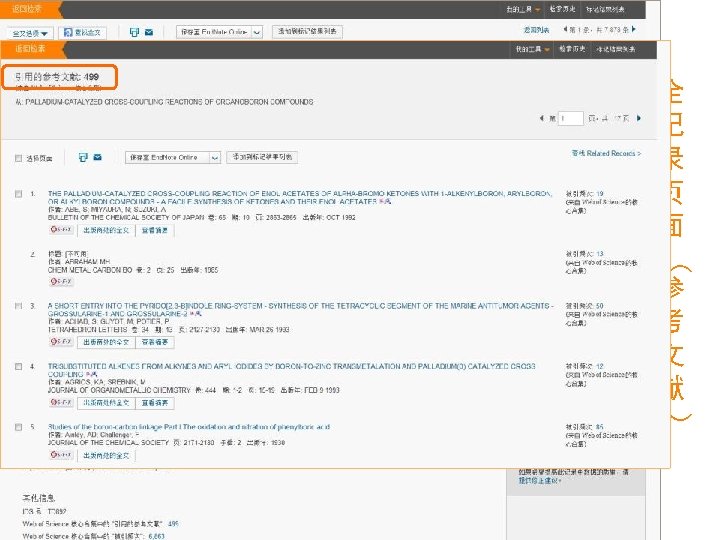Image resolution: width=720 pixels, height=540 pixels.
Task: Click orange 返回检索 tab in front panel
Action: click(x=31, y=49)
